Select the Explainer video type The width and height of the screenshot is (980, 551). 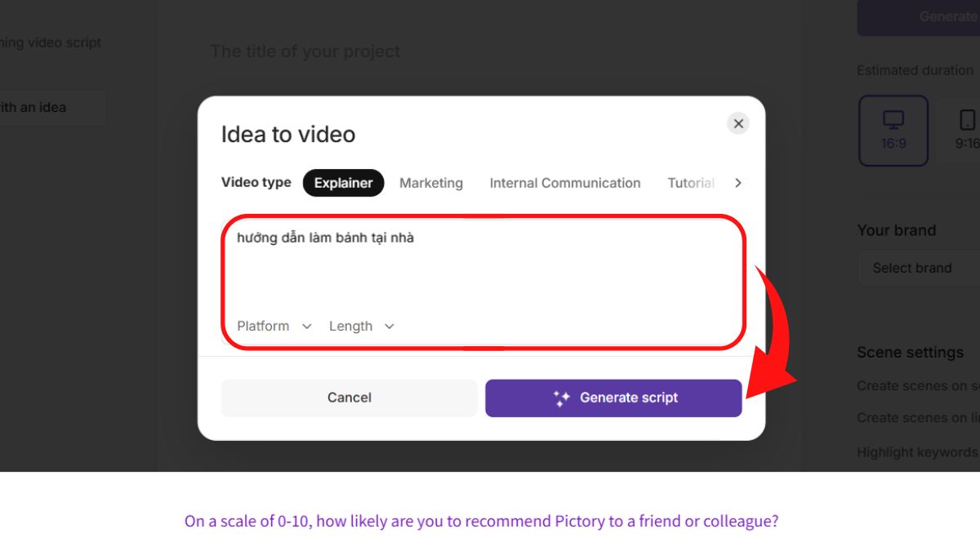pyautogui.click(x=343, y=183)
